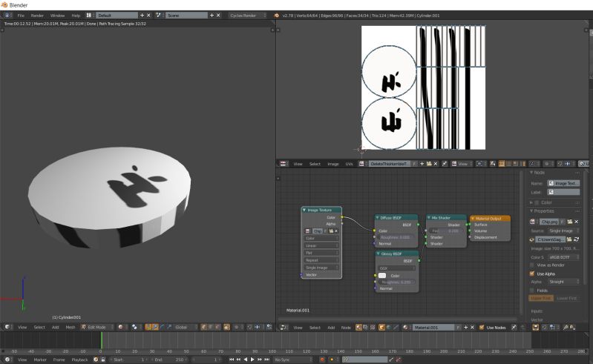
Task: Open the Help menu
Action: point(76,16)
